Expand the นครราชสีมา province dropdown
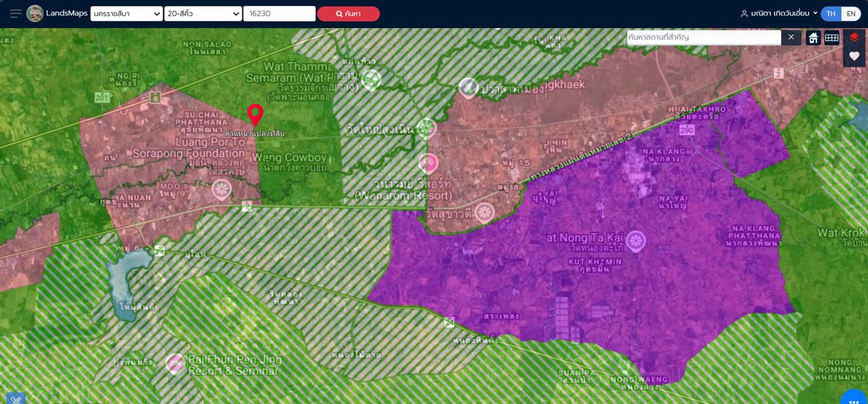This screenshot has height=404, width=868. point(126,14)
